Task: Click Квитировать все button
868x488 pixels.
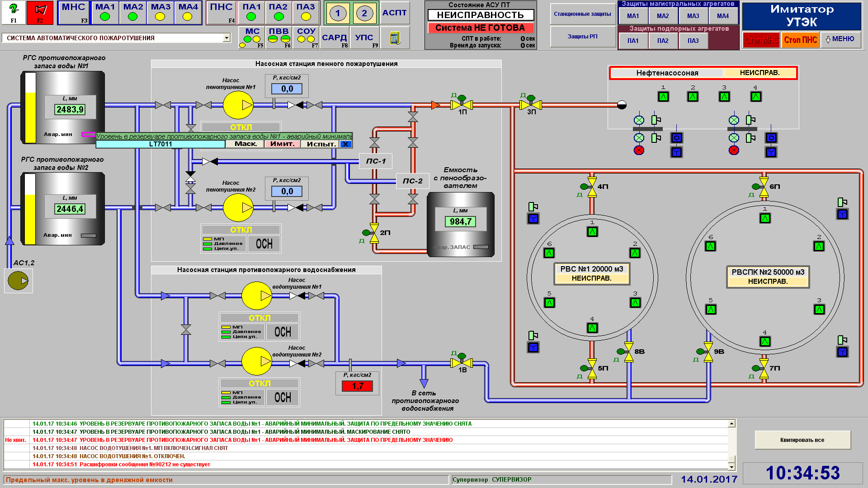Action: [x=802, y=440]
